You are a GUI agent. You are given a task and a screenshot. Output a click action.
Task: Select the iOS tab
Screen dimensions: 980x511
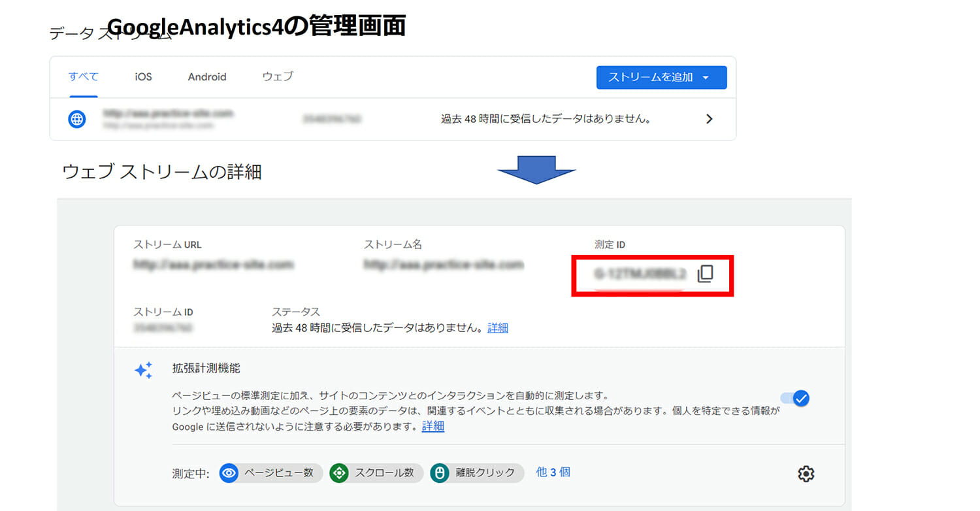[143, 76]
